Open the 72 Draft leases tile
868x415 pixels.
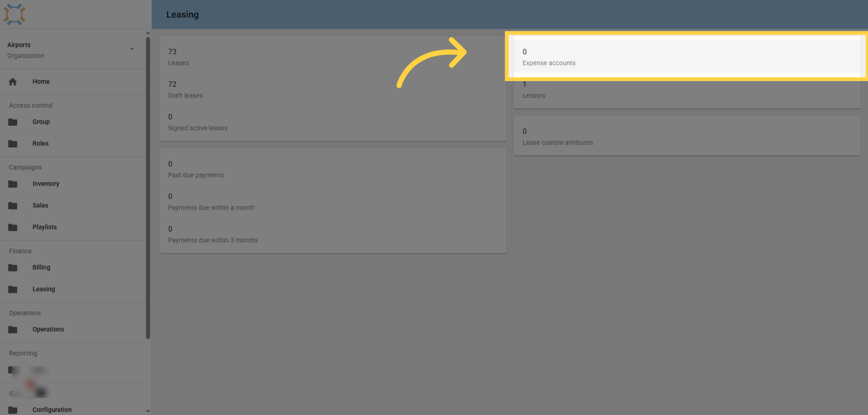coord(332,89)
